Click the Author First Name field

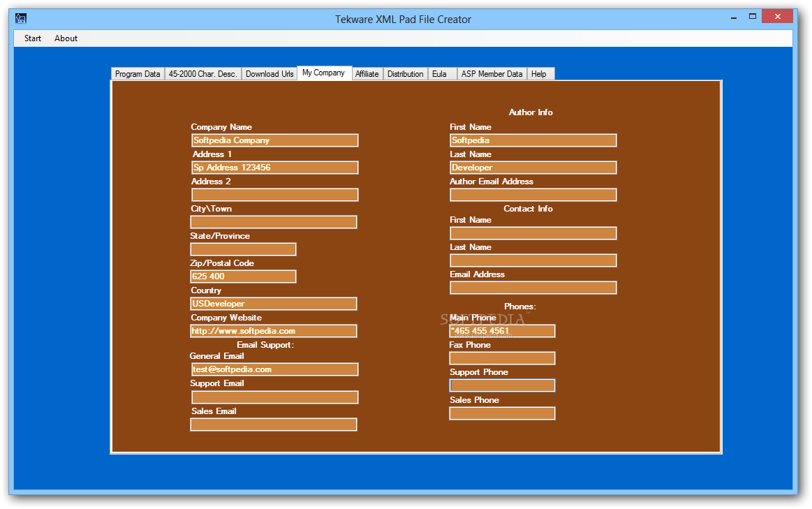pyautogui.click(x=533, y=140)
